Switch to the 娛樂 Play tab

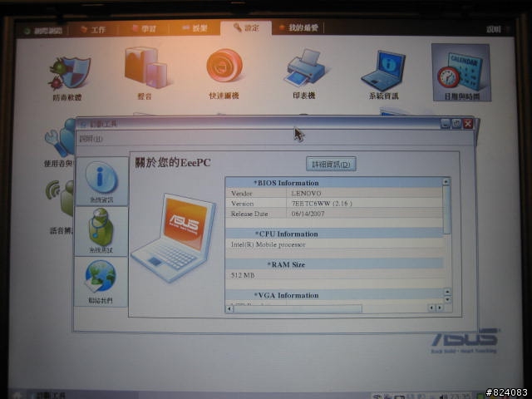tap(195, 28)
